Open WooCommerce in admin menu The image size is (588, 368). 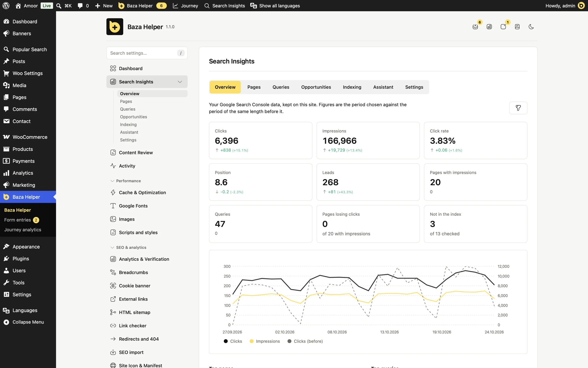tap(28, 137)
